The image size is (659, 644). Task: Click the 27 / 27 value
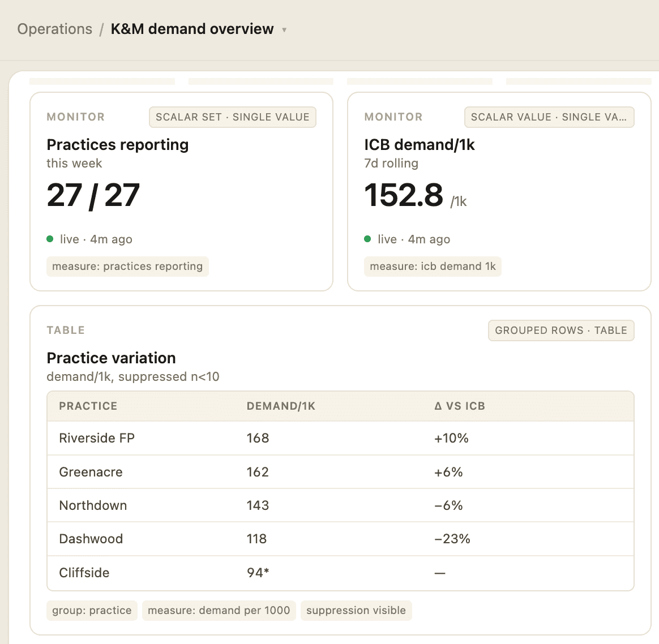[x=93, y=195]
